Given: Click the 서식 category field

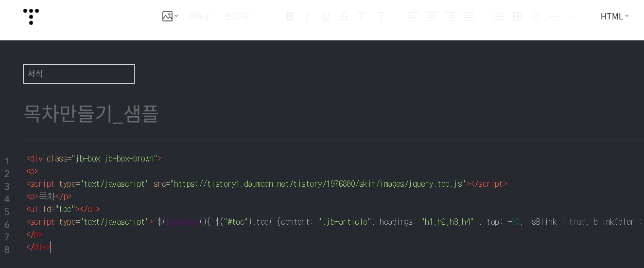Looking at the screenshot, I should (x=79, y=74).
